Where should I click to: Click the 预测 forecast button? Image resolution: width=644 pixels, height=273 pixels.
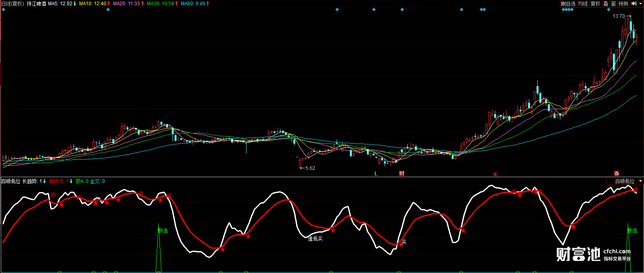pyautogui.click(x=623, y=4)
